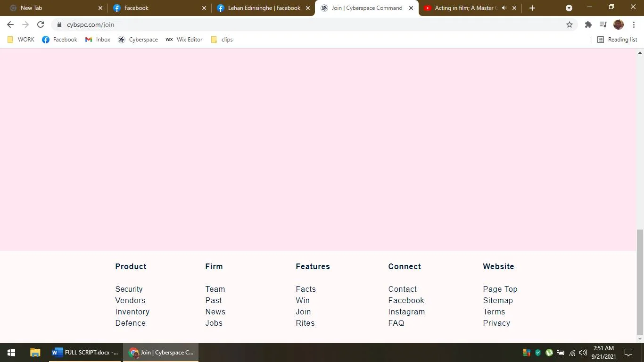
Task: Open the Wix Editor bookmark
Action: (x=184, y=40)
